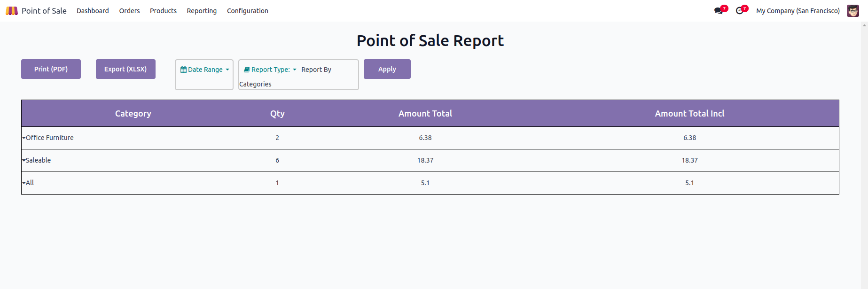This screenshot has width=868, height=289.
Task: Expand the Office Furniture category row
Action: pyautogui.click(x=24, y=138)
